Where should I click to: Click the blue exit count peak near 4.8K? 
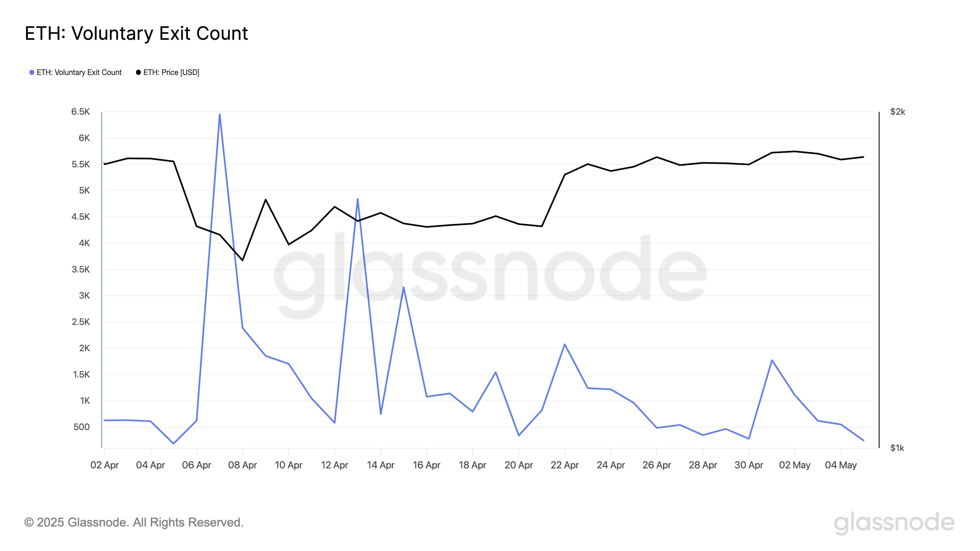pos(358,199)
